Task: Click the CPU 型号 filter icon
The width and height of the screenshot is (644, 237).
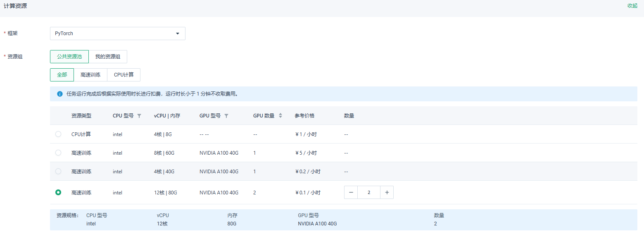Action: click(139, 116)
